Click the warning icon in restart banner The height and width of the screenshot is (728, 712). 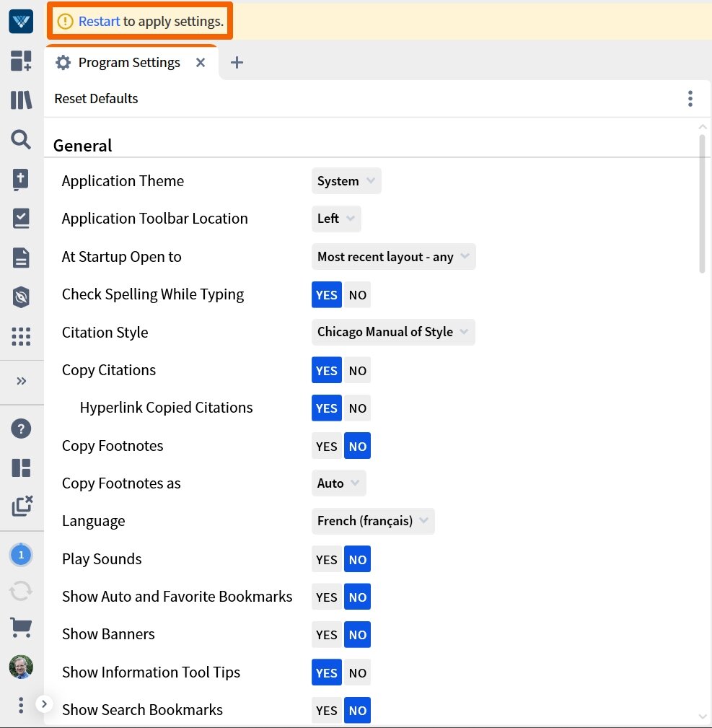click(x=65, y=22)
